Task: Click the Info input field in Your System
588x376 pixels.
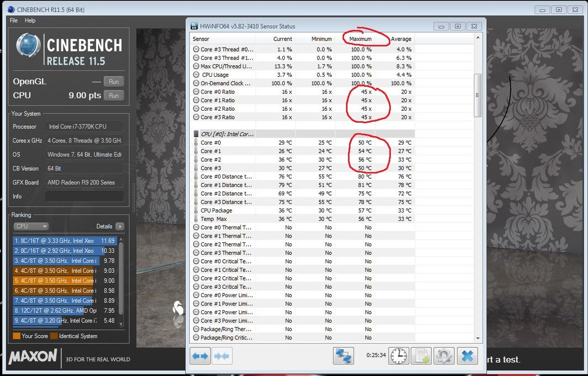Action: (85, 196)
